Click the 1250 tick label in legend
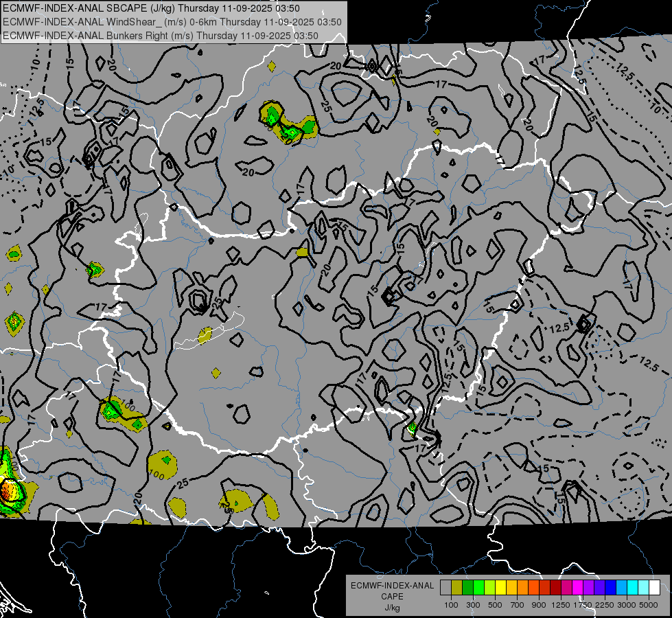The height and width of the screenshot is (618, 672). 561,605
